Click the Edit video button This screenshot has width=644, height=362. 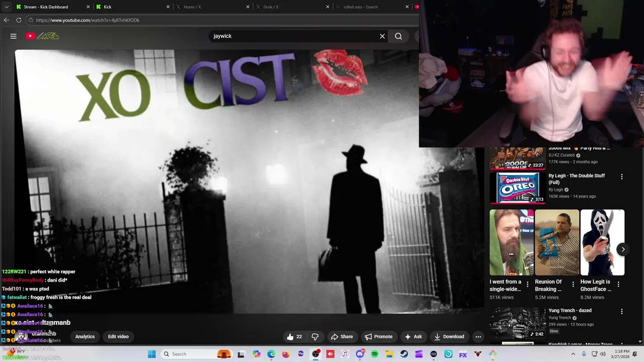pyautogui.click(x=118, y=337)
